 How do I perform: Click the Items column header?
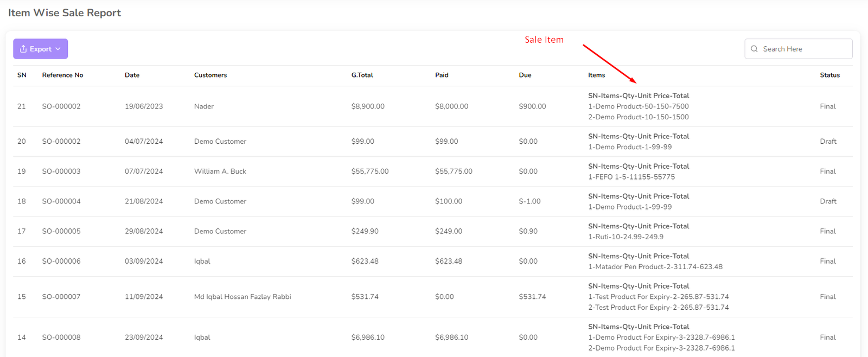[x=596, y=75]
